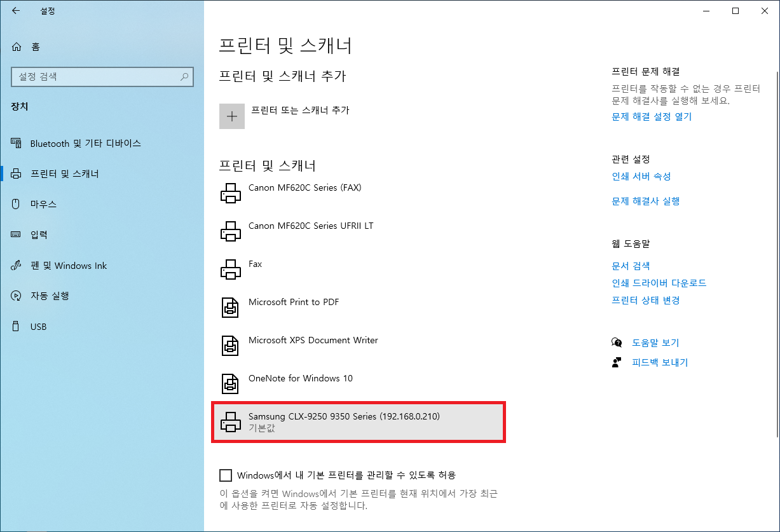The height and width of the screenshot is (532, 780).
Task: Select OneNote for Windows 10 printer
Action: (x=359, y=384)
